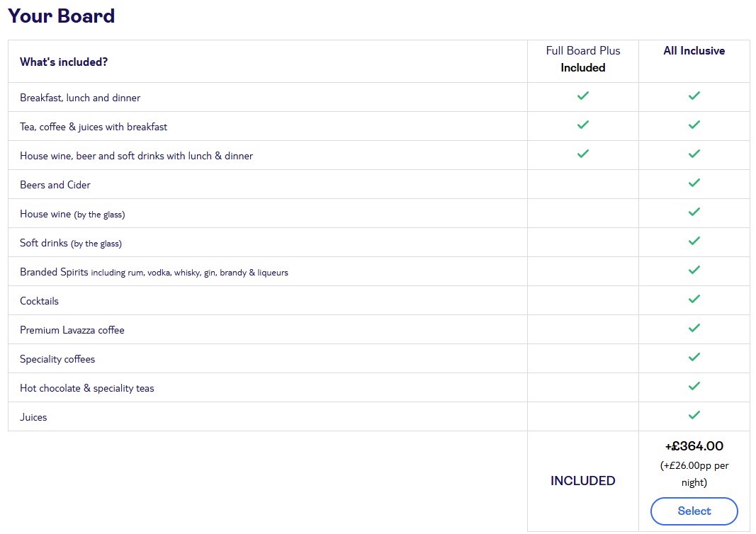Click the Full Board Plus column header
The width and height of the screenshot is (756, 534).
[583, 51]
